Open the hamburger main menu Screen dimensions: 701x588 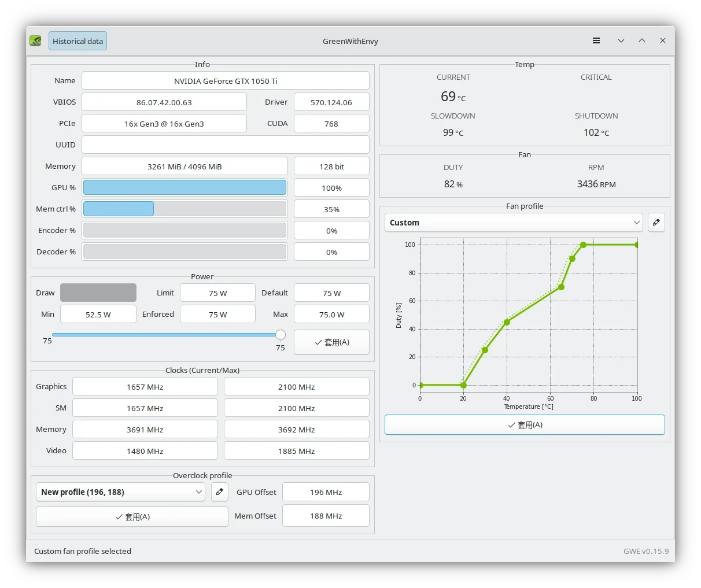(596, 41)
